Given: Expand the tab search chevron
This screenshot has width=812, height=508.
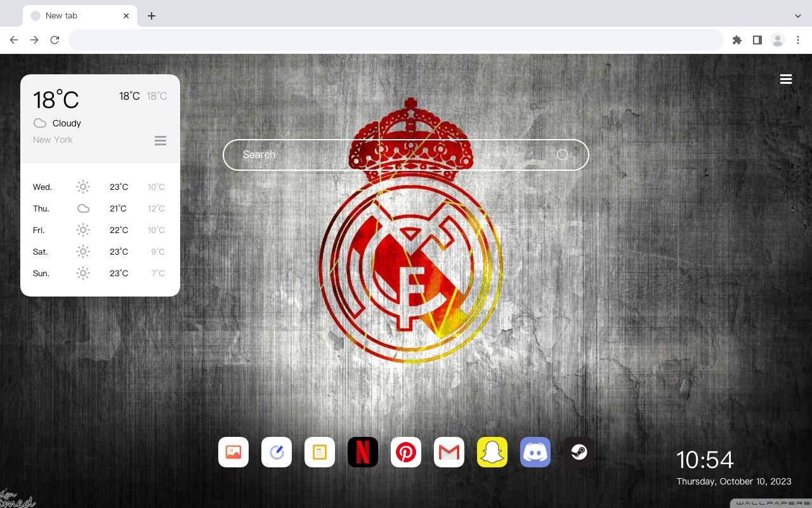Looking at the screenshot, I should tap(798, 16).
